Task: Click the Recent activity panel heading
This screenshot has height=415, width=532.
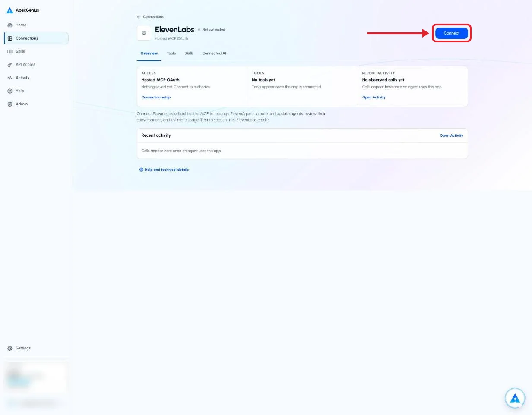Action: coord(156,135)
